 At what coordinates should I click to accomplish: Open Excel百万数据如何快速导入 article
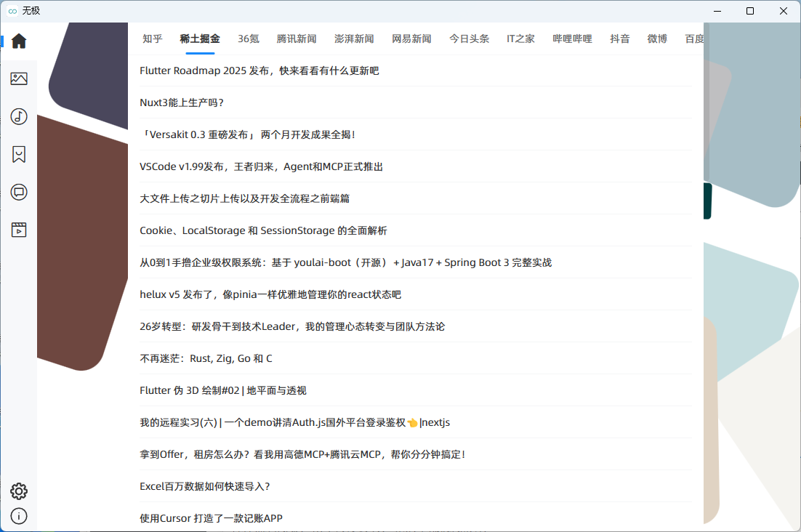[205, 486]
